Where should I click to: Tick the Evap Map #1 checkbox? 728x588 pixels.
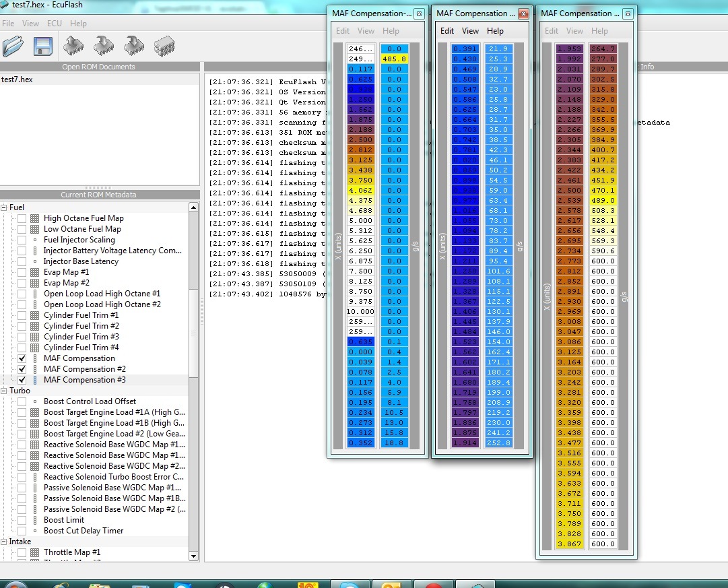(22, 272)
